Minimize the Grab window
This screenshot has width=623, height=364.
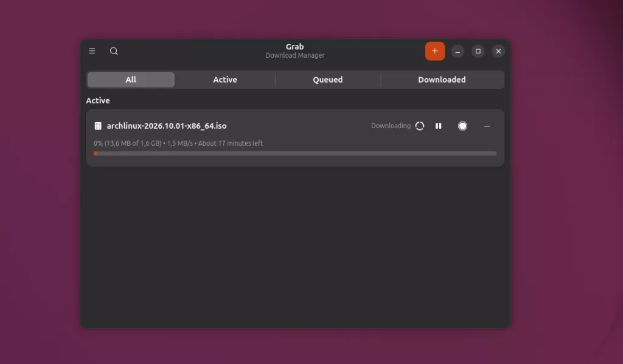pyautogui.click(x=458, y=51)
